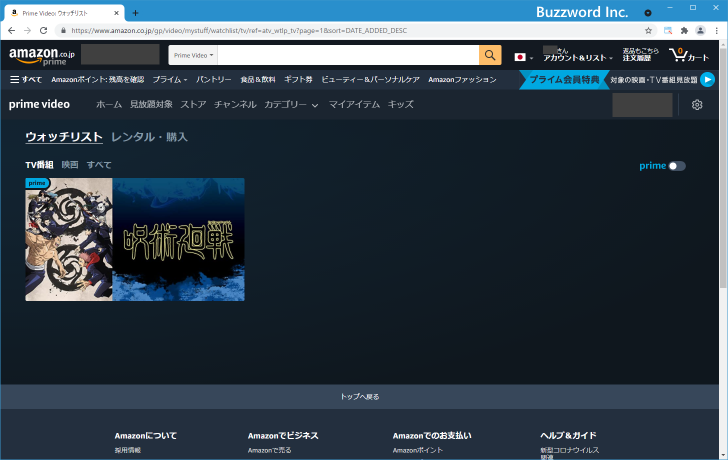Open the Chrome profile avatar icon
The image size is (728, 460).
(x=700, y=31)
